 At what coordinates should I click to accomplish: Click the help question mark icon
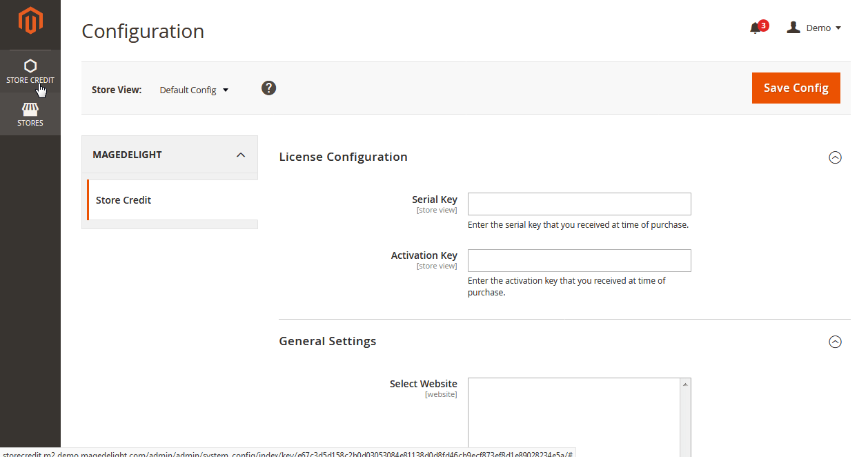click(269, 88)
